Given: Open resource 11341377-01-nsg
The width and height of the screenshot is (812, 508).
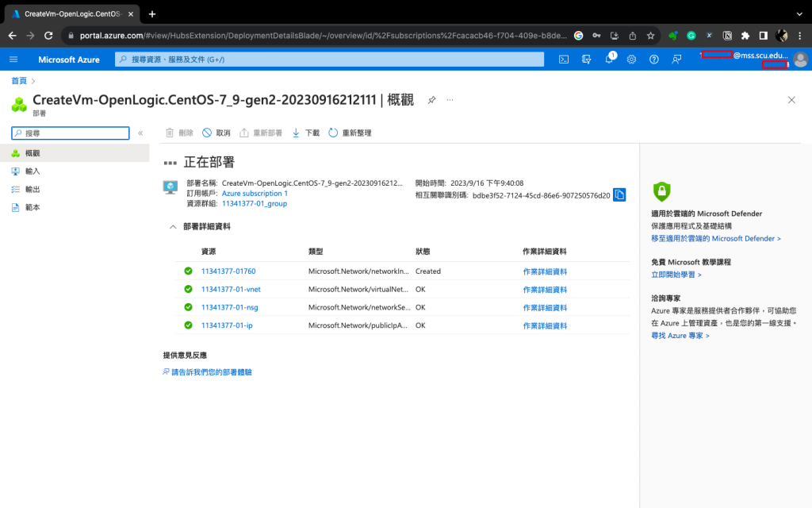Looking at the screenshot, I should tap(229, 307).
